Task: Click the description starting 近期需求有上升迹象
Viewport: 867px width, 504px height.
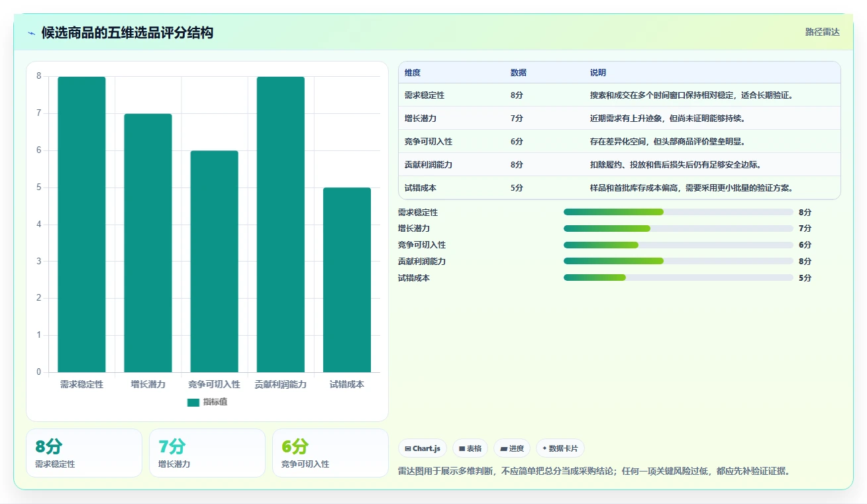Action: coord(668,119)
